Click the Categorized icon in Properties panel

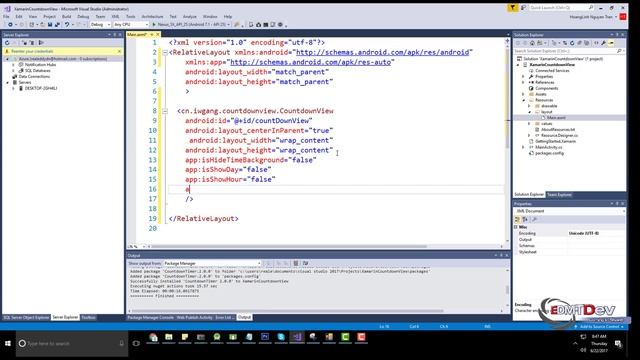517,220
